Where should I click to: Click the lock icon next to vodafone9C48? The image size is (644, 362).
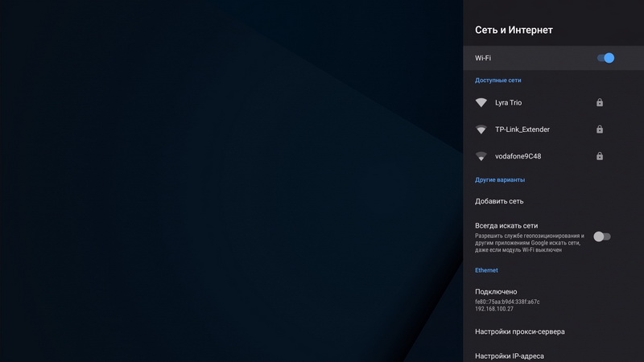[x=600, y=156]
